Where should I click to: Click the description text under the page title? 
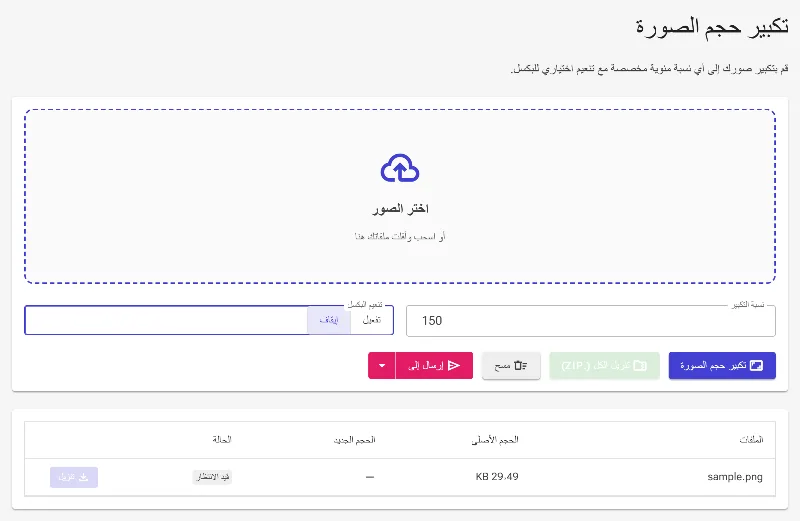point(649,69)
